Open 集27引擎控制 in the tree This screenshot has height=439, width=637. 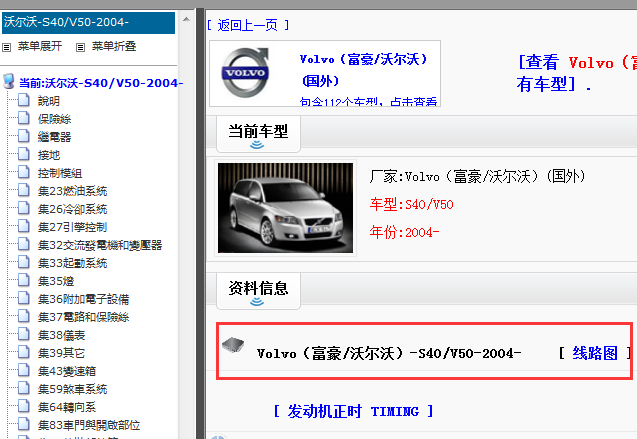tap(72, 227)
